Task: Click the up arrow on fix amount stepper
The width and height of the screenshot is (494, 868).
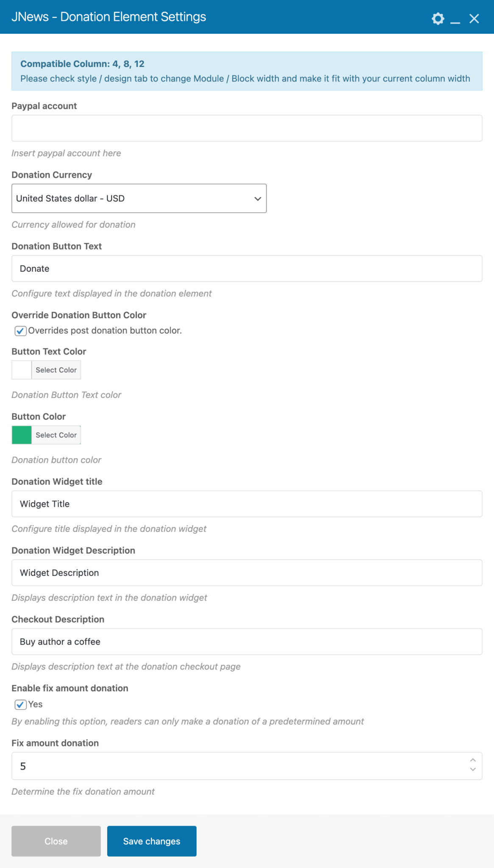Action: click(472, 760)
